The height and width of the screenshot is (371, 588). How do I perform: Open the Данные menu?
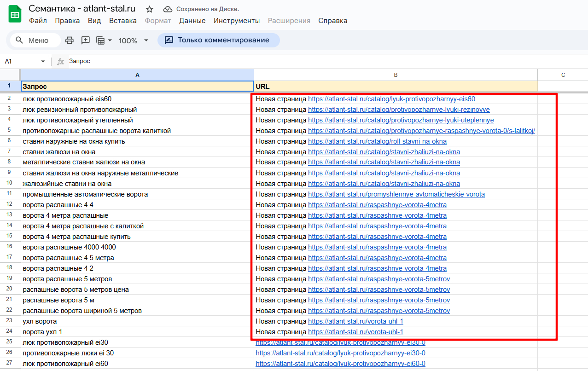click(192, 21)
